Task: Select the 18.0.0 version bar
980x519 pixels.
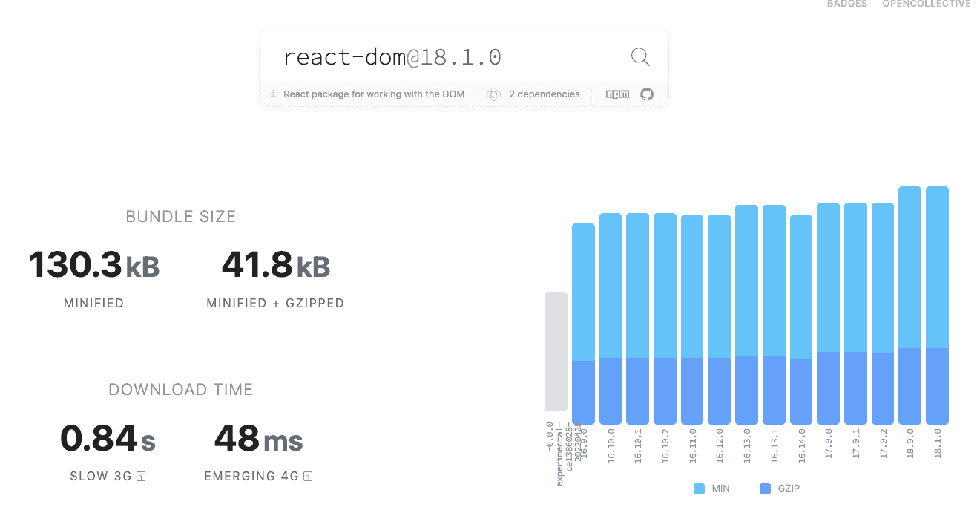Action: pos(910,304)
